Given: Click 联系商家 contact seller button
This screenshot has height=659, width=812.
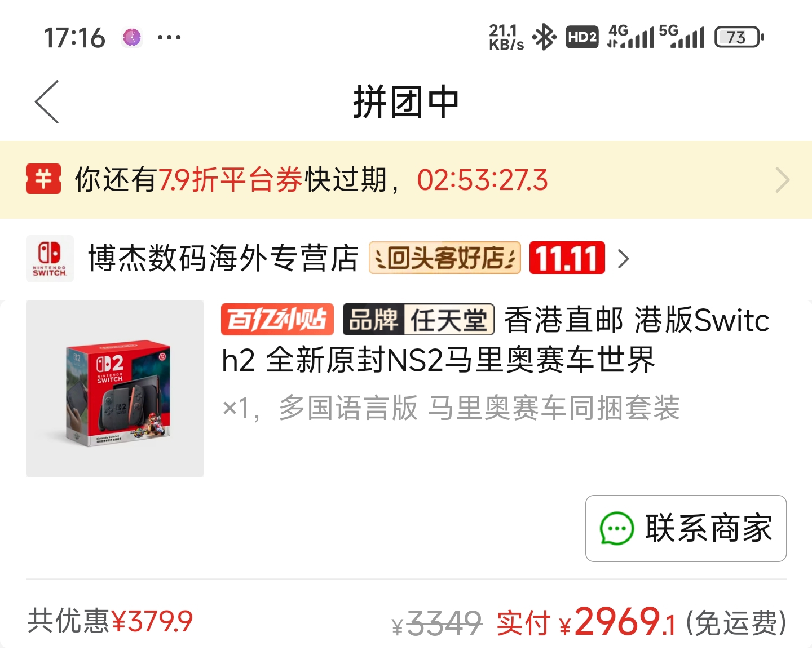Looking at the screenshot, I should (x=686, y=528).
